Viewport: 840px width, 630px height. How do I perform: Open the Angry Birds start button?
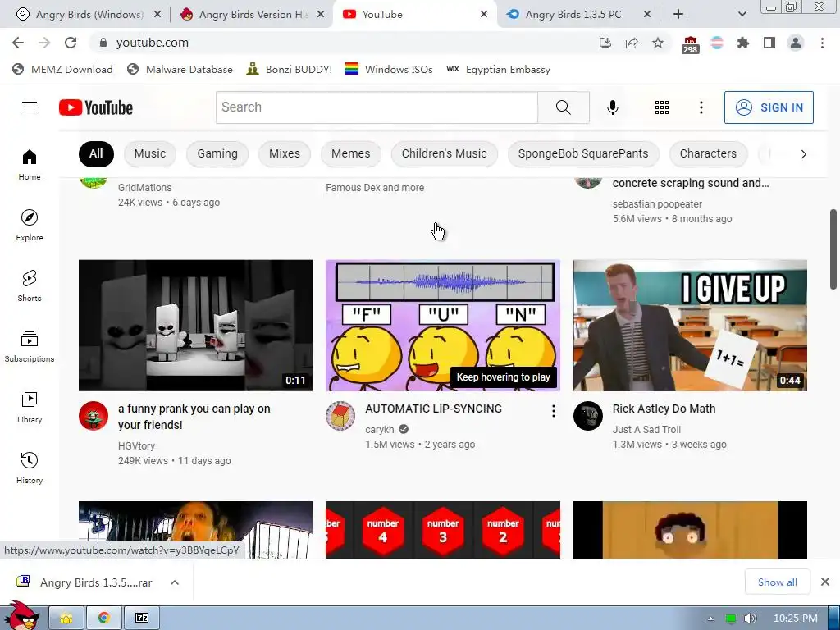[x=21, y=615]
